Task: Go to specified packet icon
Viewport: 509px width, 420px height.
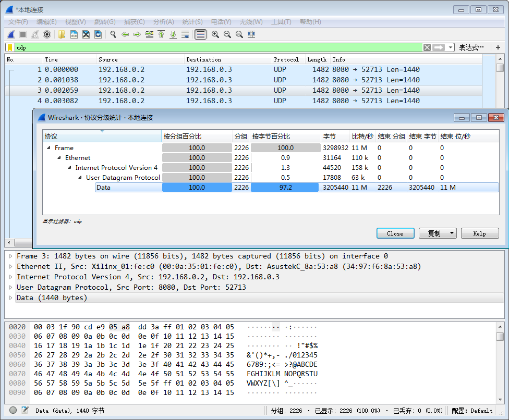Action: point(149,34)
